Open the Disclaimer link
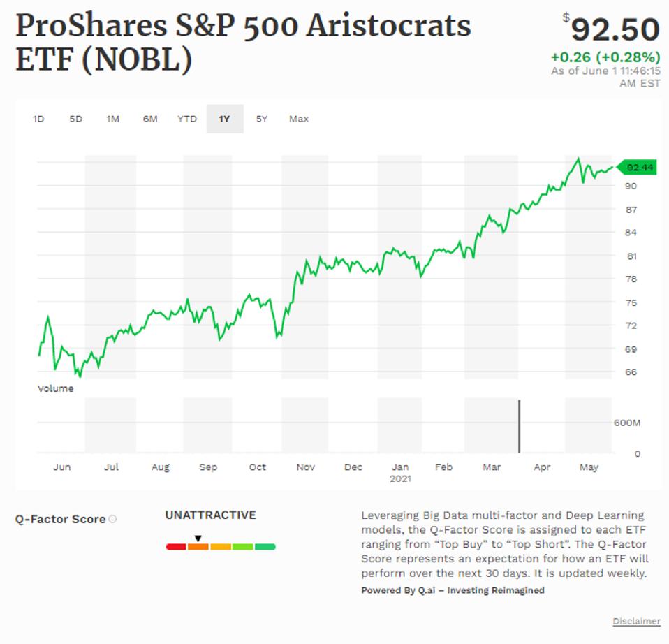669x644 pixels. point(635,621)
